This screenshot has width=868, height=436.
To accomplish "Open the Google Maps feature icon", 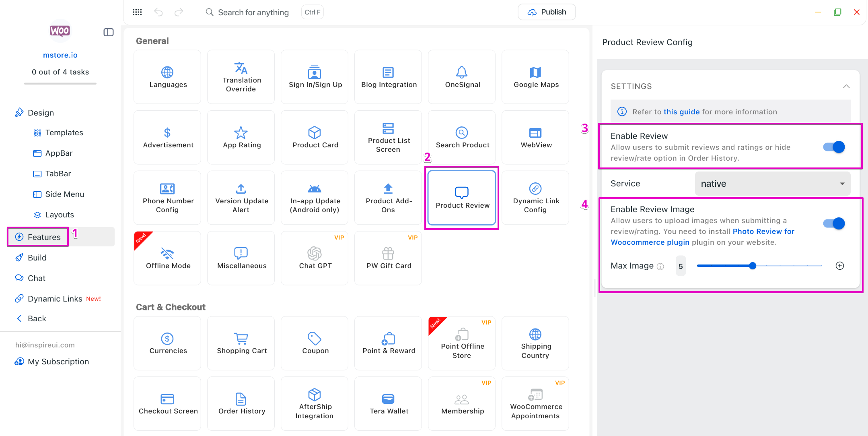I will (x=535, y=72).
